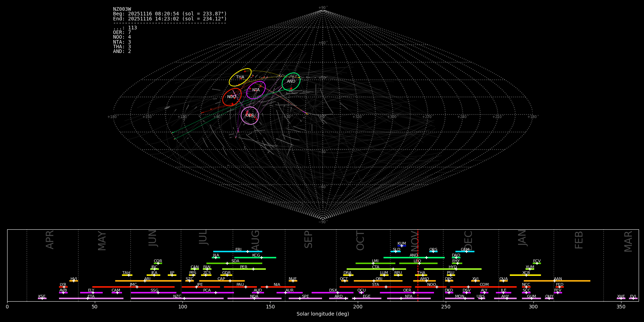Click the COM shower bar in timeline
Image resolution: width=644 pixels, height=322 pixels.
click(484, 287)
